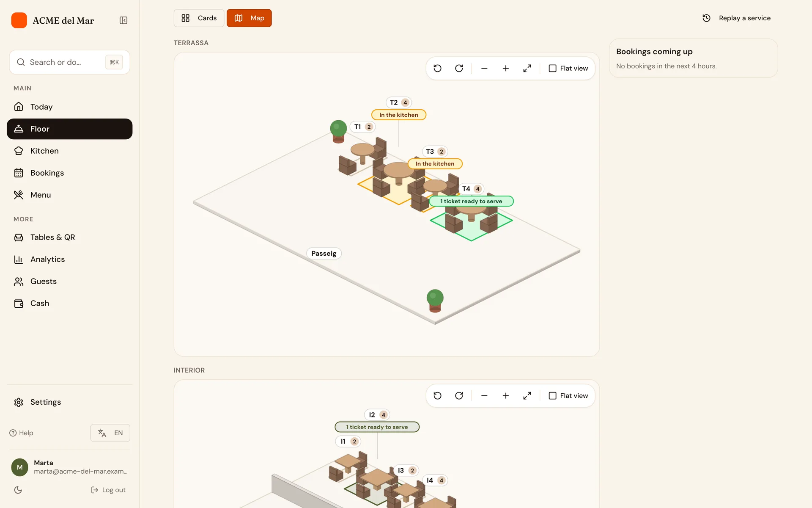Rotate Interior map counterclockwise

[438, 395]
